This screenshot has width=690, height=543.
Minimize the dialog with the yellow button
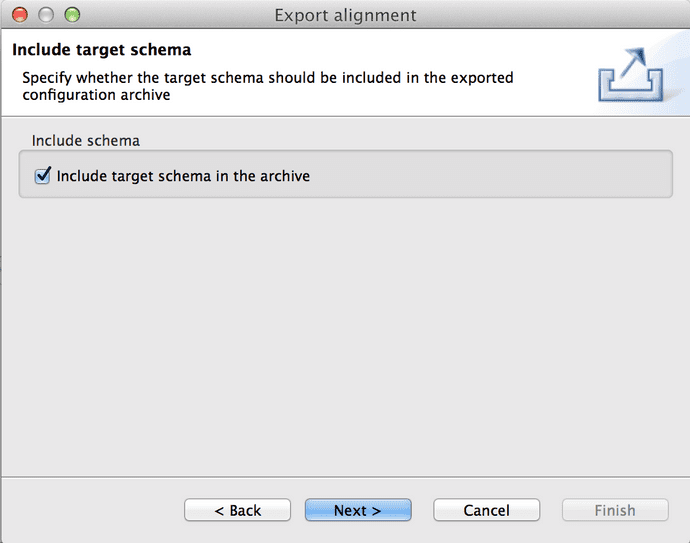[45, 15]
